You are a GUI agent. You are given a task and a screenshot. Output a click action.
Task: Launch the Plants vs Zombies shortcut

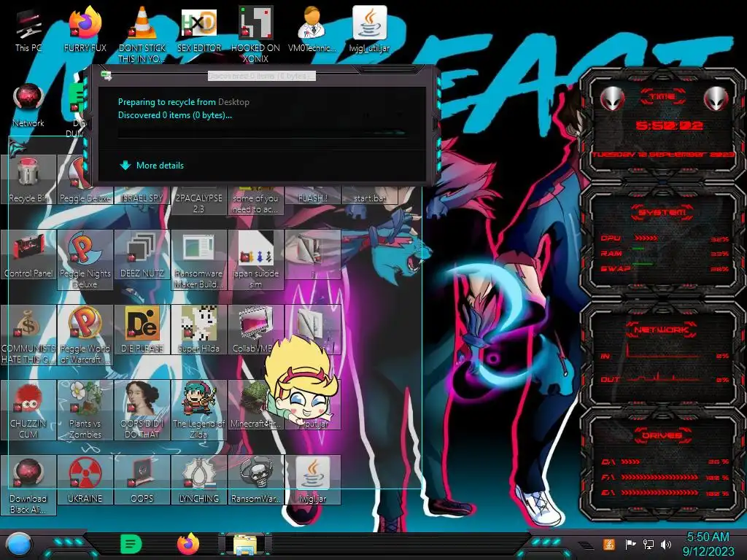(85, 410)
